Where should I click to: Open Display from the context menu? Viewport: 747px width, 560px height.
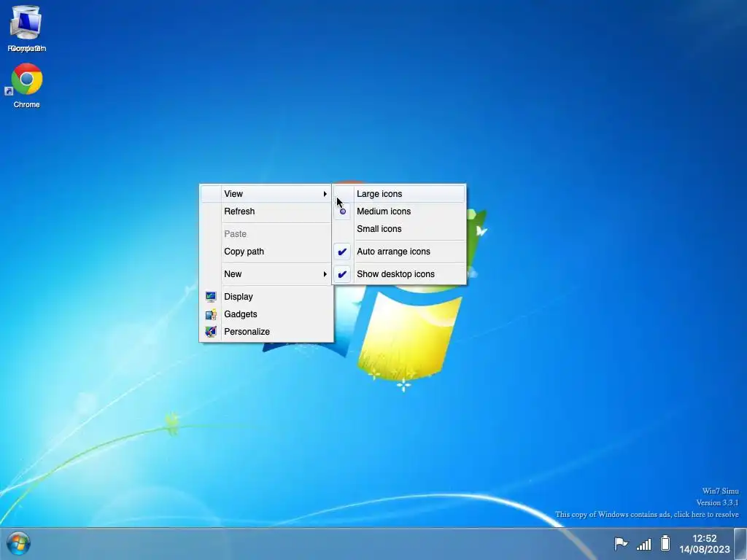266,297
